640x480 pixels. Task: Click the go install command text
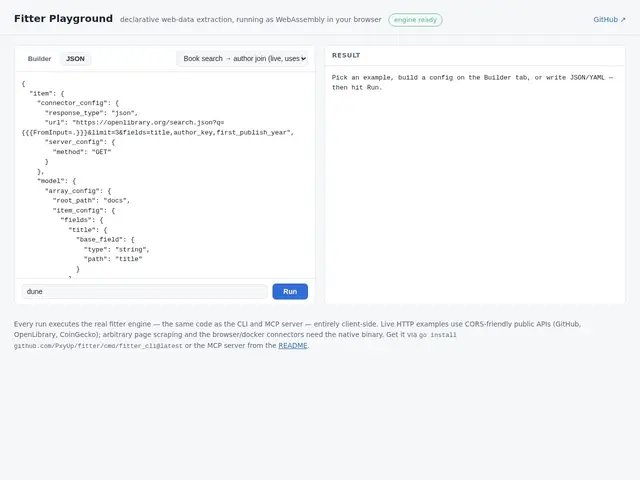(x=235, y=340)
